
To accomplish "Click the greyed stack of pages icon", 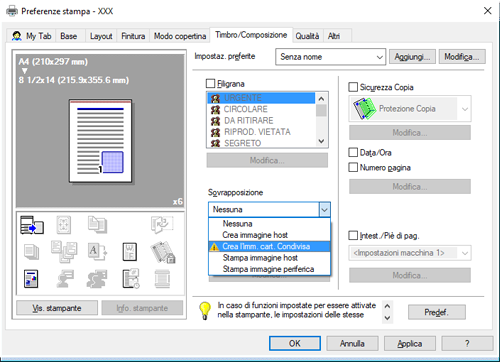I will click(31, 252).
